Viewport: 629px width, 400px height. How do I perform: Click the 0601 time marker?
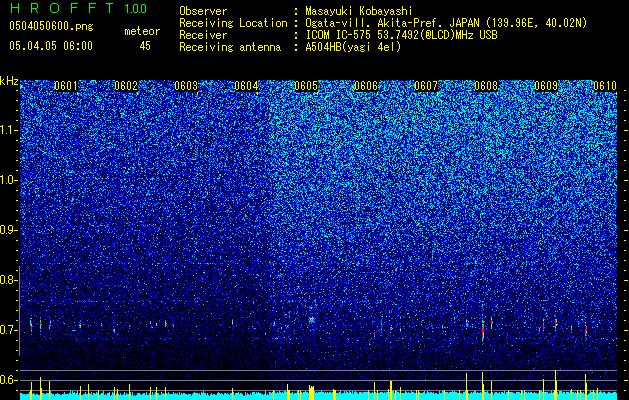[x=66, y=86]
